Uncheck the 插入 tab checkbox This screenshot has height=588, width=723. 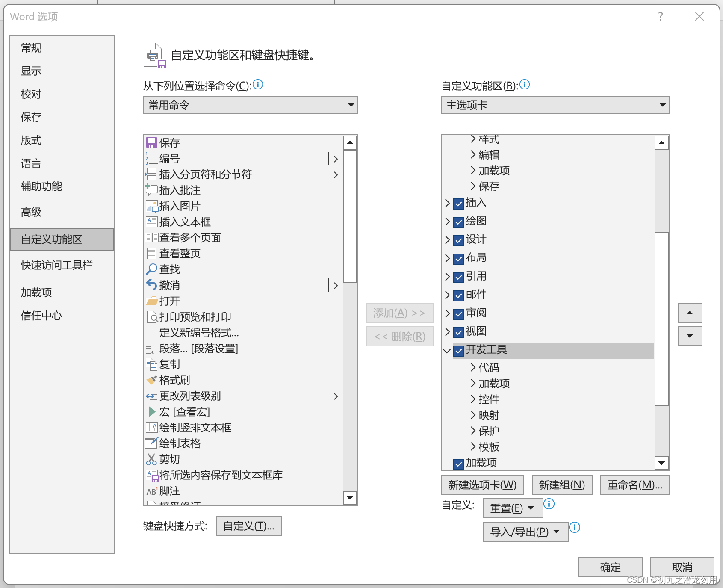click(459, 203)
